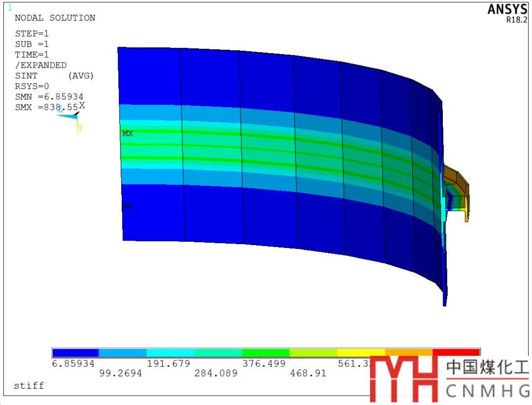This screenshot has height=405, width=532.
Task: Click the 'stiff' plot title text
Action: click(x=29, y=385)
